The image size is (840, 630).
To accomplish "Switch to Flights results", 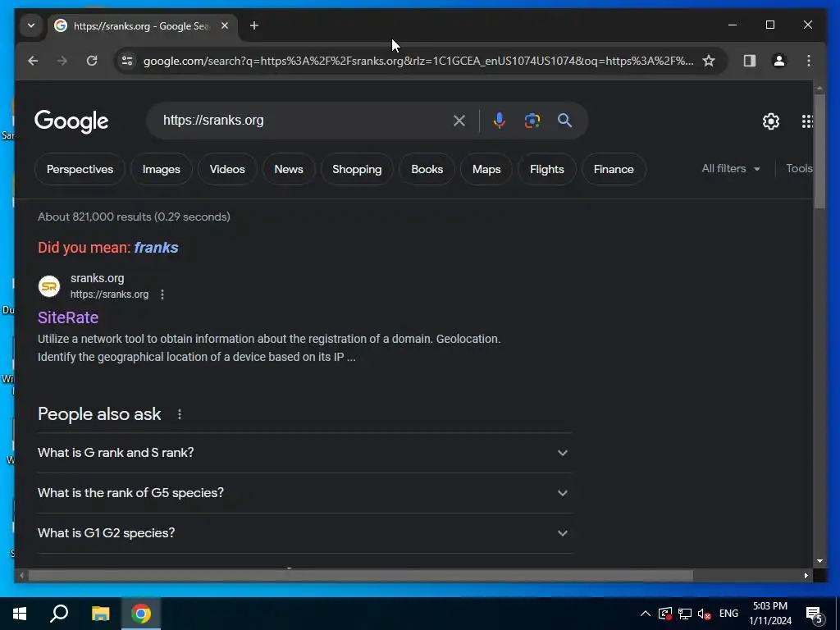I will click(x=547, y=169).
